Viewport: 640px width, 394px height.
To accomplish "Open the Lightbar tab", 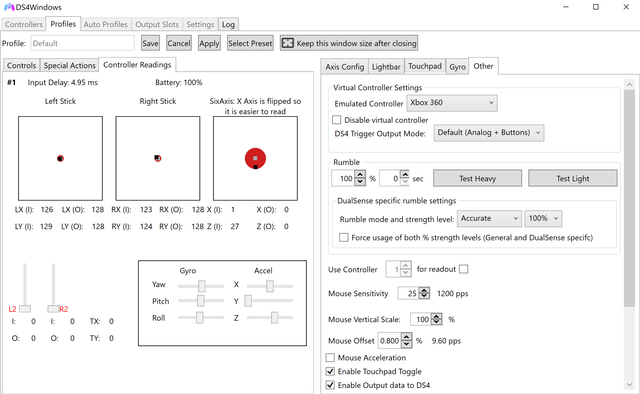I will point(386,67).
